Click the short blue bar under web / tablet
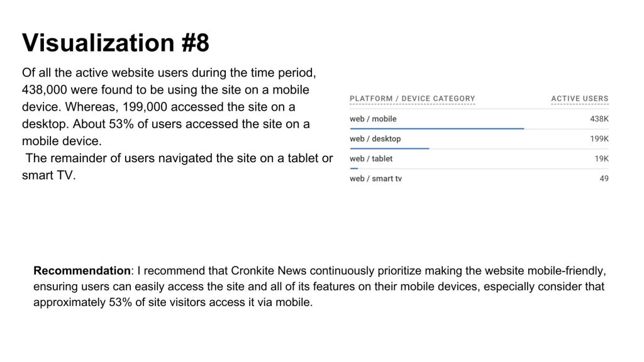 pos(353,168)
